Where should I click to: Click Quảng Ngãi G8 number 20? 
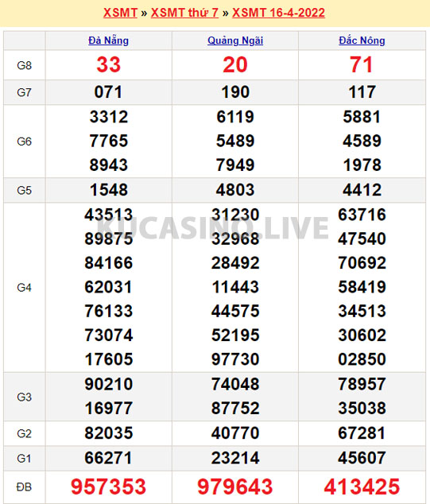coord(235,64)
